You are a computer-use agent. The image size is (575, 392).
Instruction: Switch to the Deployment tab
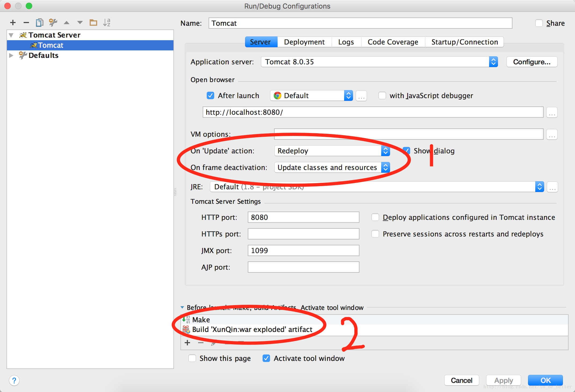(x=304, y=42)
